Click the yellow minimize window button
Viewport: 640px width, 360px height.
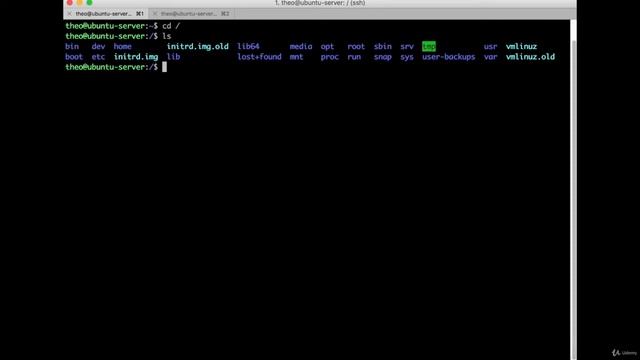point(80,2)
